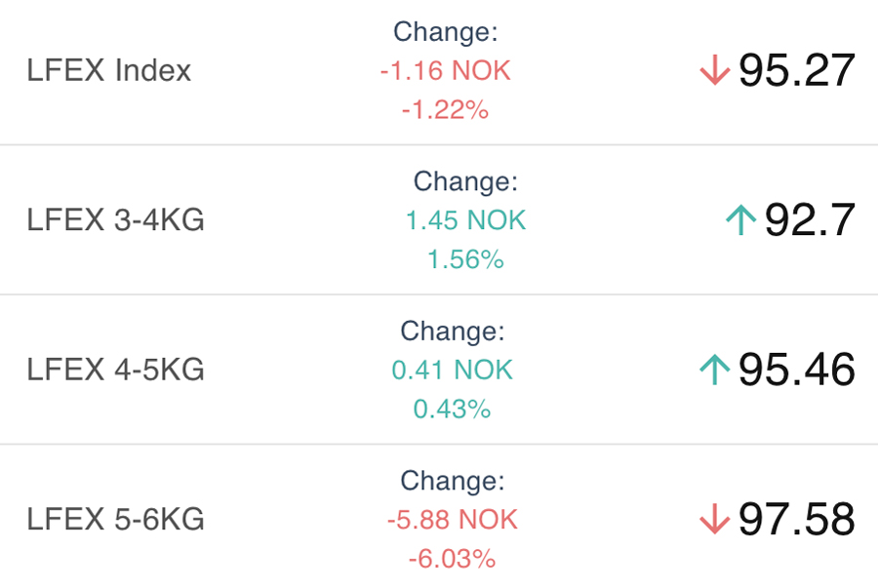Click the 1.45 NOK change value
The height and width of the screenshot is (588, 878).
465,220
